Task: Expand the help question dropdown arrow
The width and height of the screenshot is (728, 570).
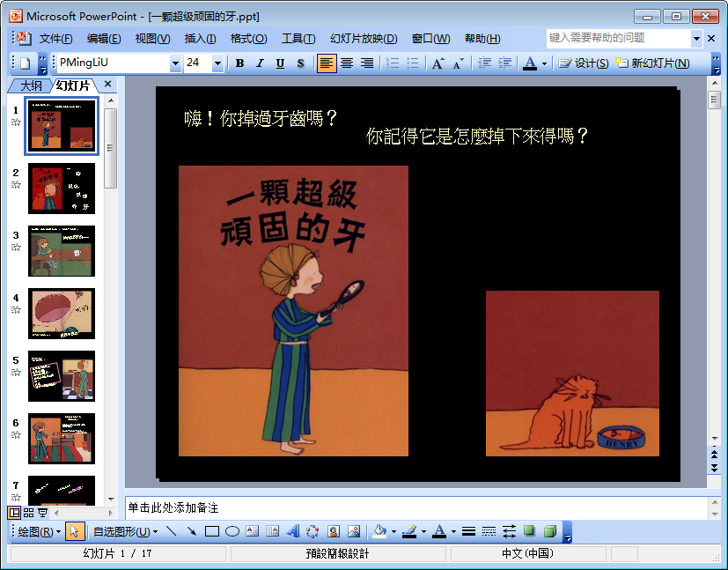Action: [696, 39]
